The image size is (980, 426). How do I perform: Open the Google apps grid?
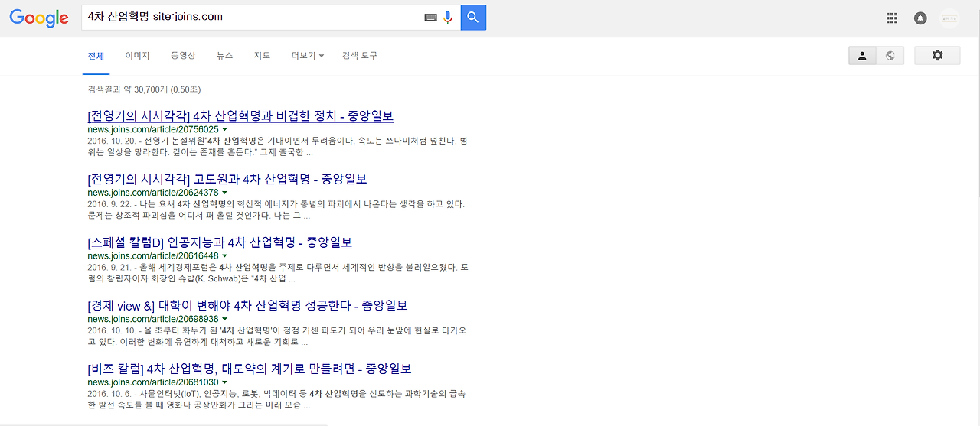pos(892,18)
